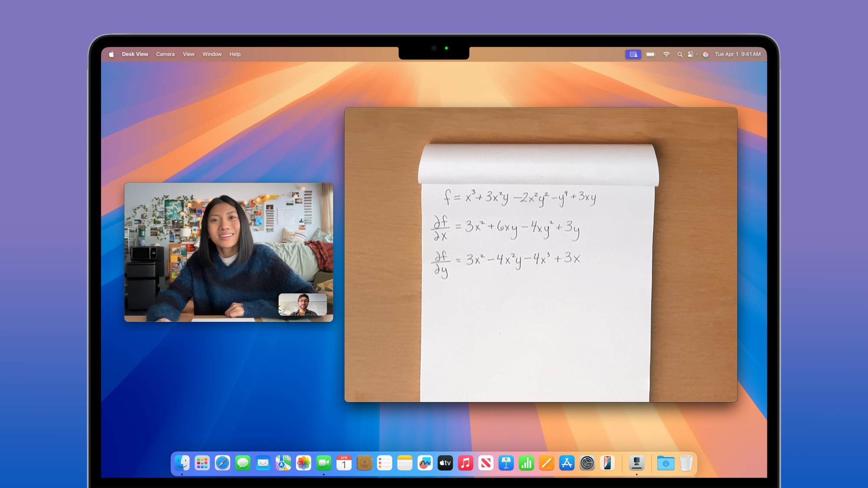Viewport: 868px width, 488px height.
Task: Launch FaceTime from the Dock
Action: pyautogui.click(x=323, y=463)
